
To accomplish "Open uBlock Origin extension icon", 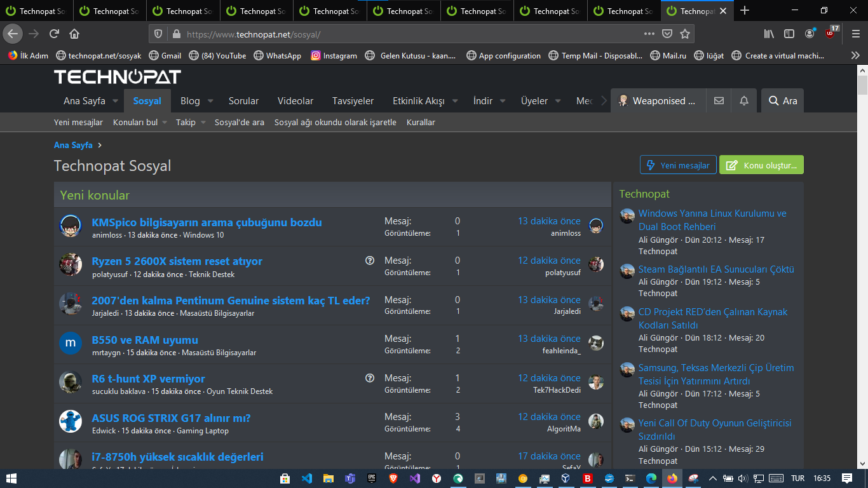I will 831,33.
